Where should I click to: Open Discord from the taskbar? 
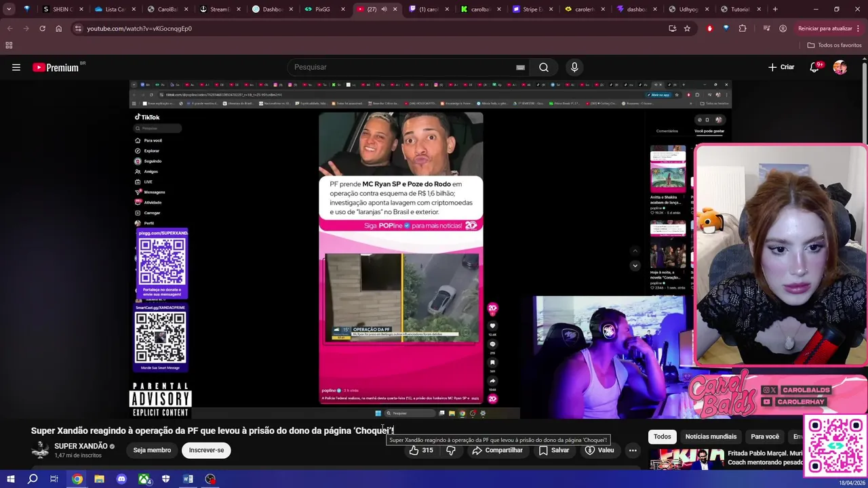point(121,479)
